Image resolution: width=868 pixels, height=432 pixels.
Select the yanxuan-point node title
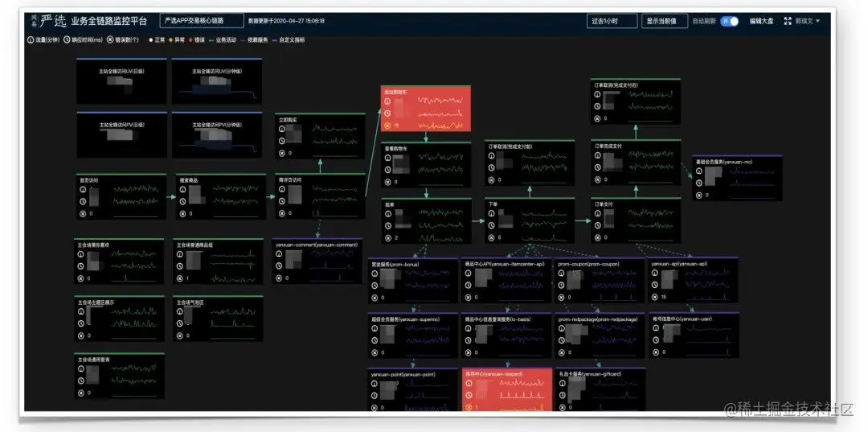pyautogui.click(x=403, y=374)
